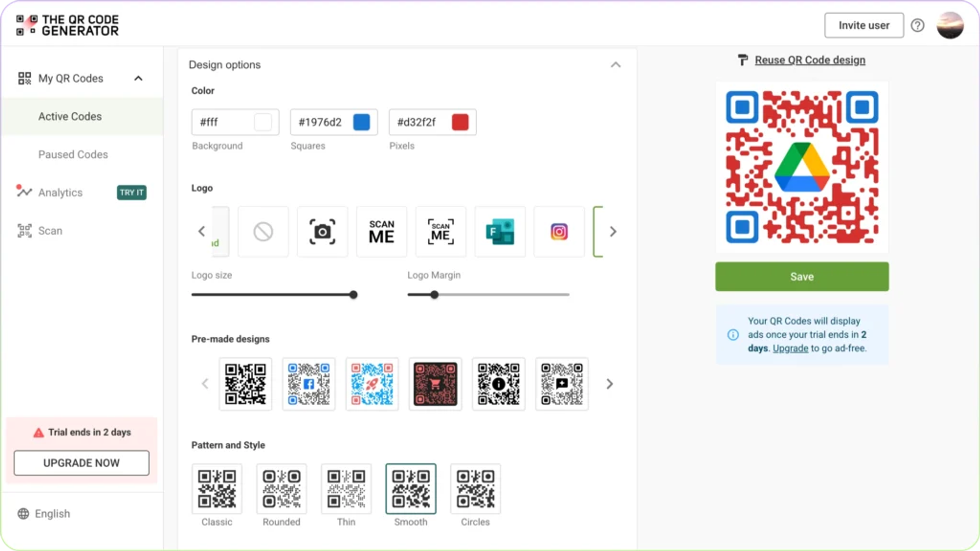Apply dark shopping cart pre-made design
This screenshot has height=551, width=980.
click(x=435, y=384)
